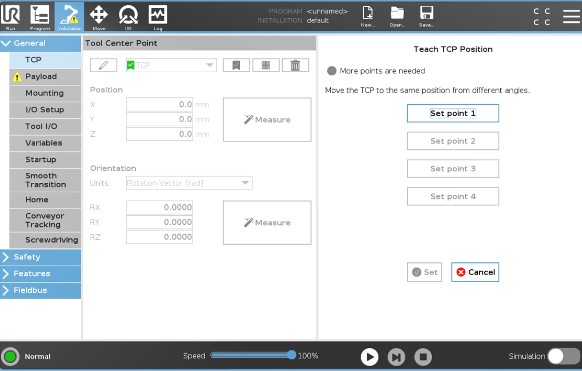Image resolution: width=582 pixels, height=371 pixels.
Task: Click the RZ orientation field
Action: click(159, 237)
